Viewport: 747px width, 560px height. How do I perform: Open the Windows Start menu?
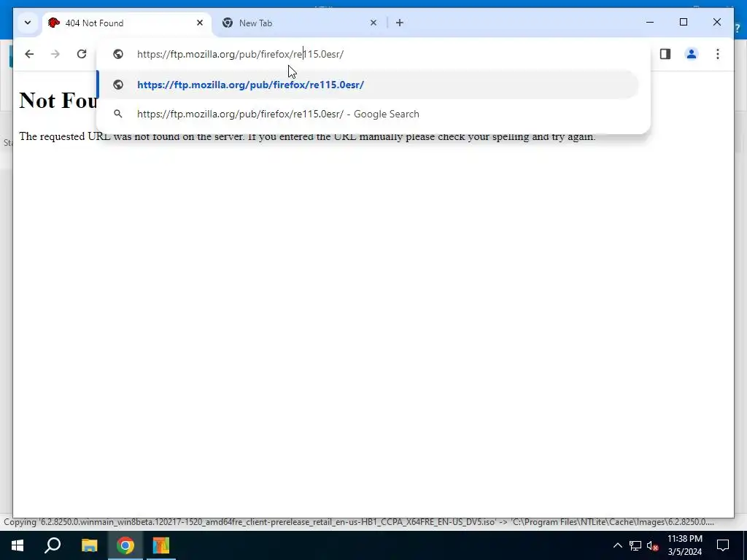18,545
